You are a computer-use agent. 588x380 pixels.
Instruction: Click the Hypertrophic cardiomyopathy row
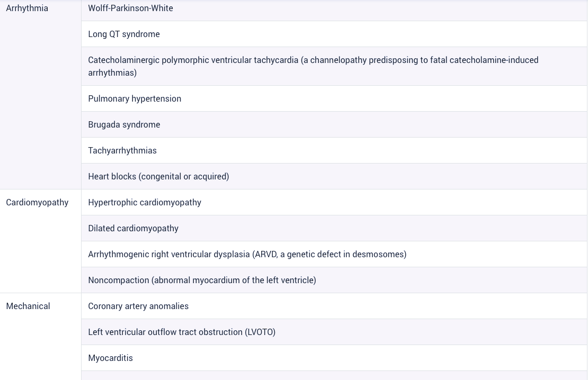[334, 202]
